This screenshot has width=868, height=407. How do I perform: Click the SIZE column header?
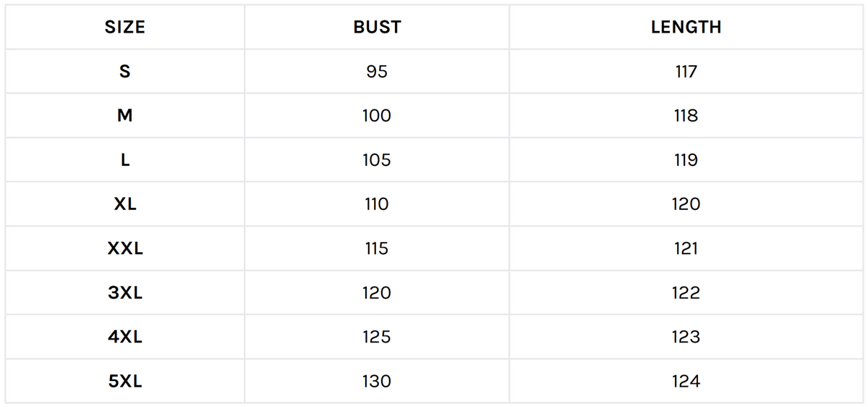click(x=125, y=28)
